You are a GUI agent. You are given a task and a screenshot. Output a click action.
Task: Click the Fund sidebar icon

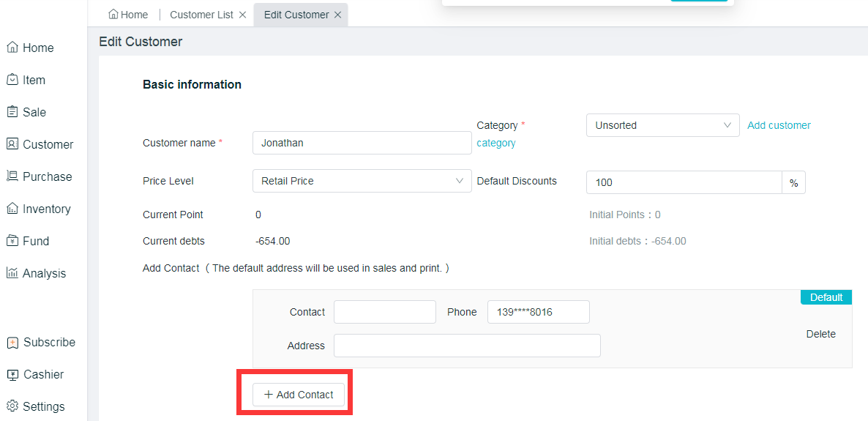[x=12, y=241]
